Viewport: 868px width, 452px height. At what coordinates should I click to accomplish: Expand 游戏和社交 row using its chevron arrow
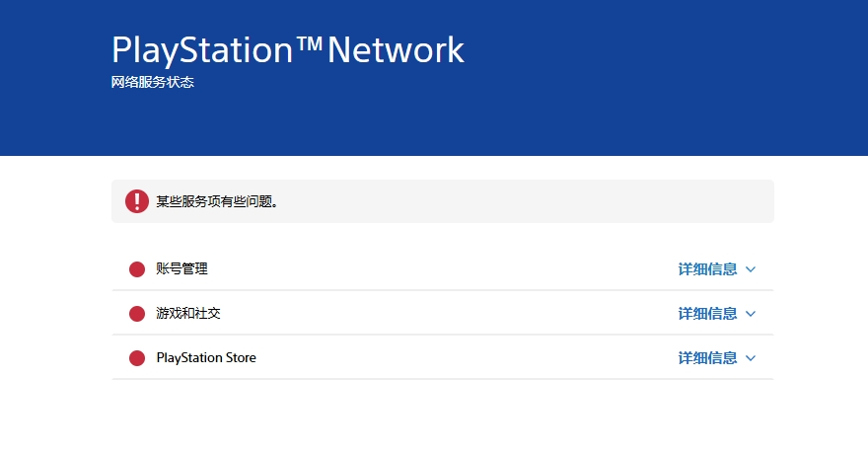(x=751, y=314)
